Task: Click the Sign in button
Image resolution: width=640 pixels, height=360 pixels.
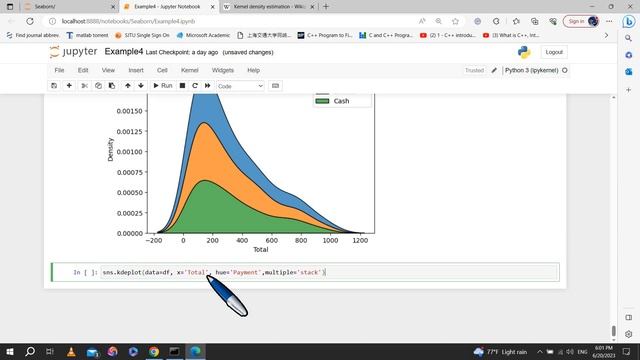Action: (x=581, y=21)
